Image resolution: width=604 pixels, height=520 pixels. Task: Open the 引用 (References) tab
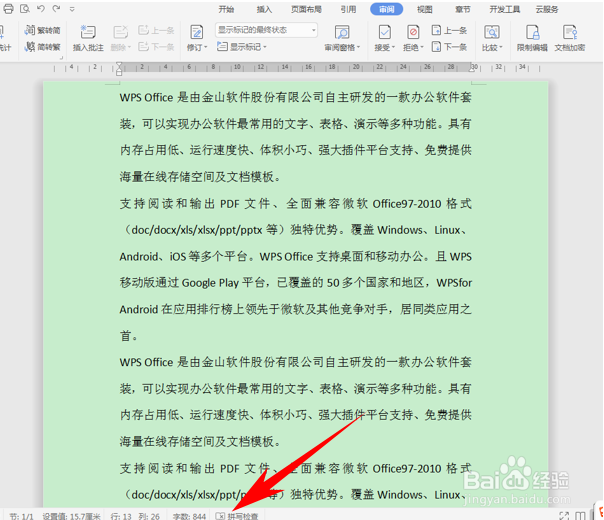pos(348,9)
